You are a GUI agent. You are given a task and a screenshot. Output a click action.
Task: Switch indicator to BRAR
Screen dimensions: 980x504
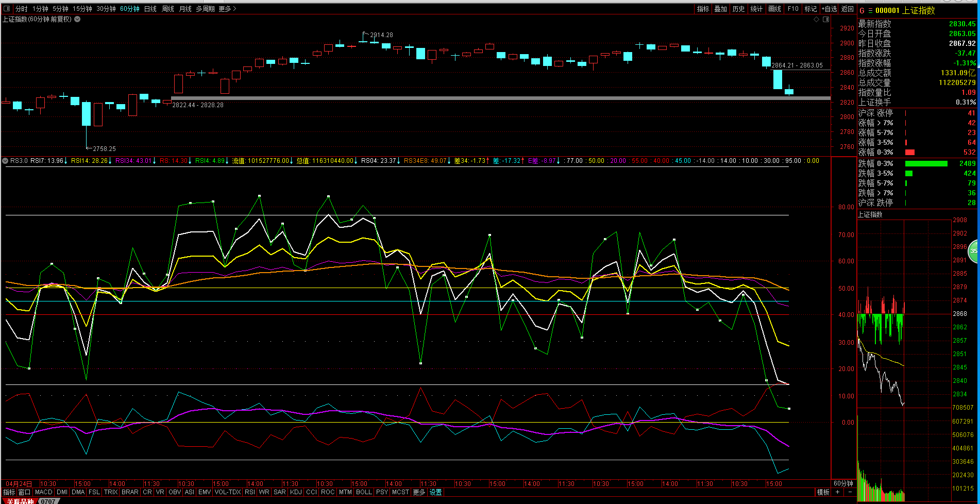[x=130, y=492]
